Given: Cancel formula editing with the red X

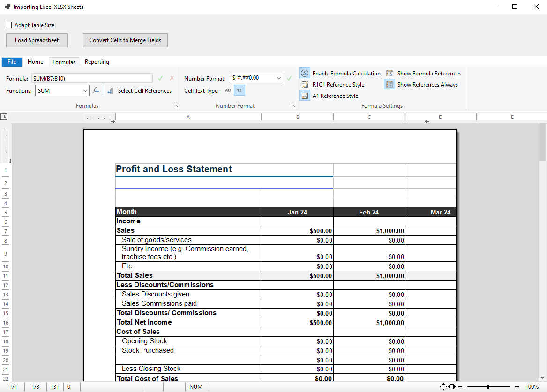Looking at the screenshot, I should point(172,78).
